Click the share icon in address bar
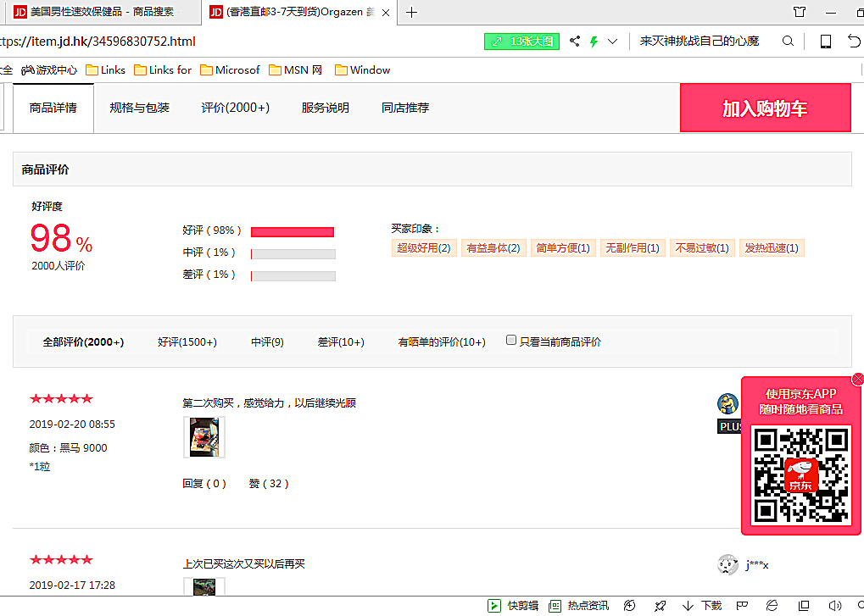The width and height of the screenshot is (864, 616). (x=575, y=42)
